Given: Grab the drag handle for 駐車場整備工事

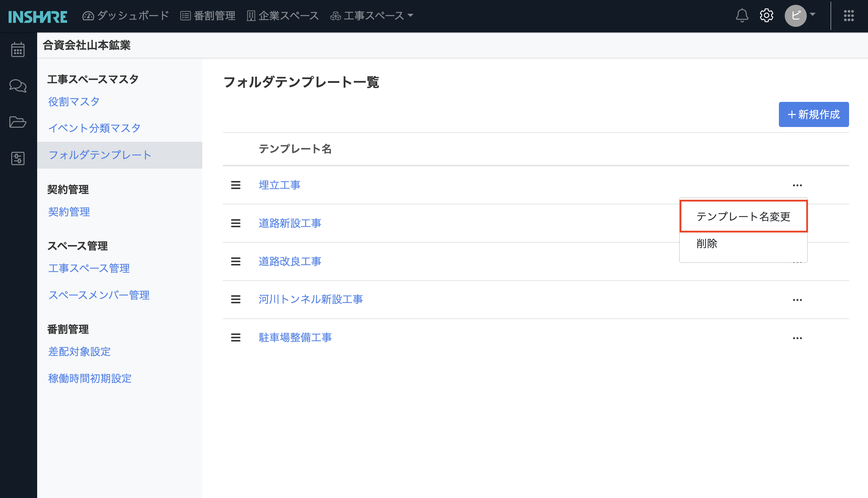Looking at the screenshot, I should (x=236, y=338).
